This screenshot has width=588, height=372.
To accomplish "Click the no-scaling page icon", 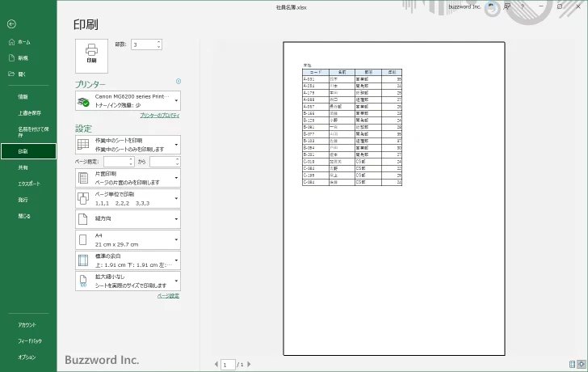I will 83,281.
